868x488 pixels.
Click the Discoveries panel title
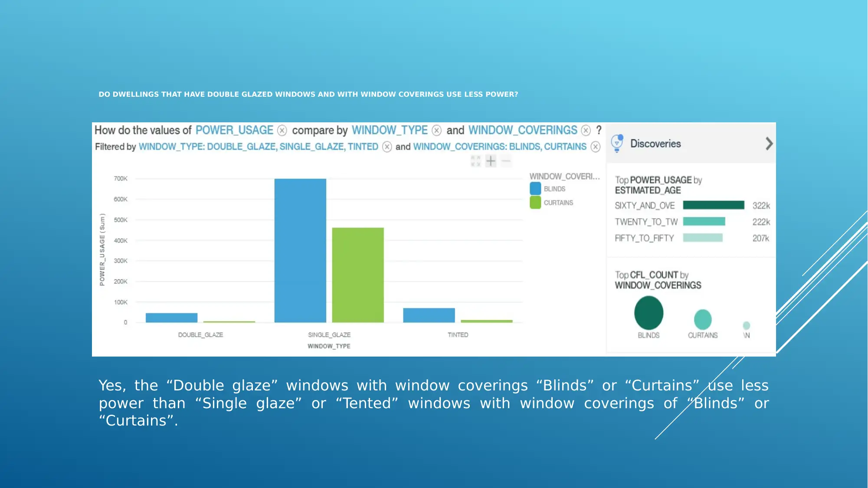tap(655, 144)
